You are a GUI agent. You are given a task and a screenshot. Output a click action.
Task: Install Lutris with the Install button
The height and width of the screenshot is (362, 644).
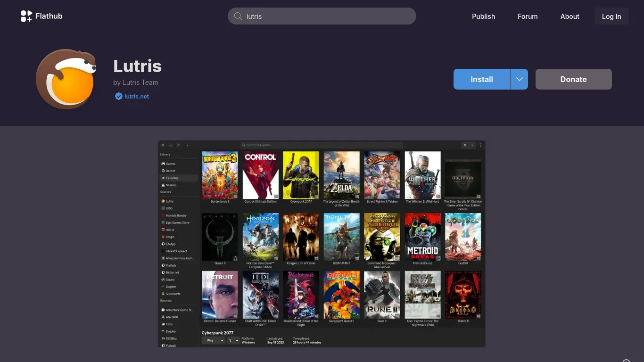[x=482, y=79]
